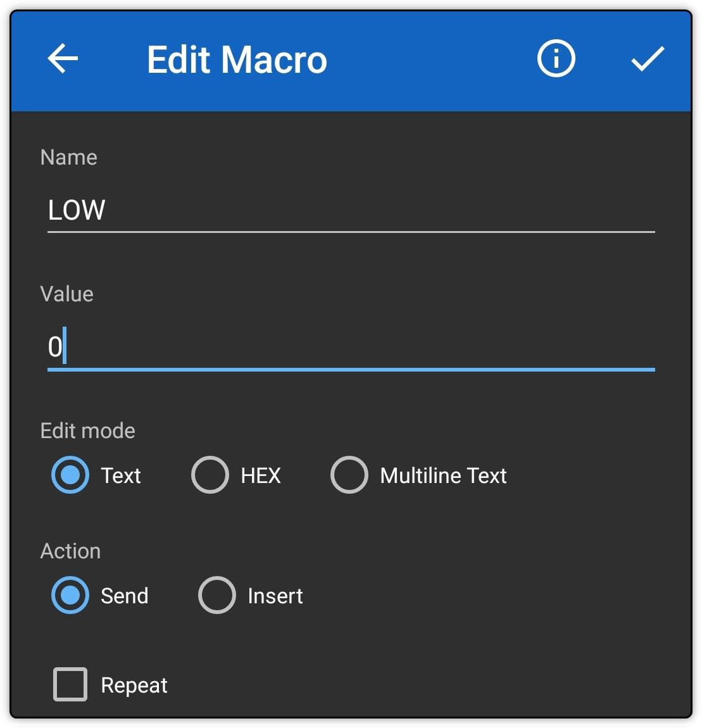This screenshot has height=728, width=702.
Task: Click the Insert label text
Action: click(x=275, y=596)
